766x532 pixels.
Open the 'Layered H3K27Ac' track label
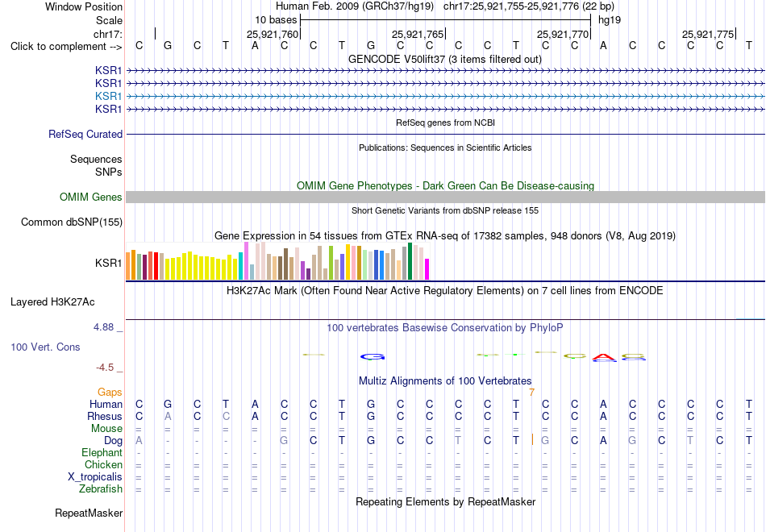[x=52, y=302]
